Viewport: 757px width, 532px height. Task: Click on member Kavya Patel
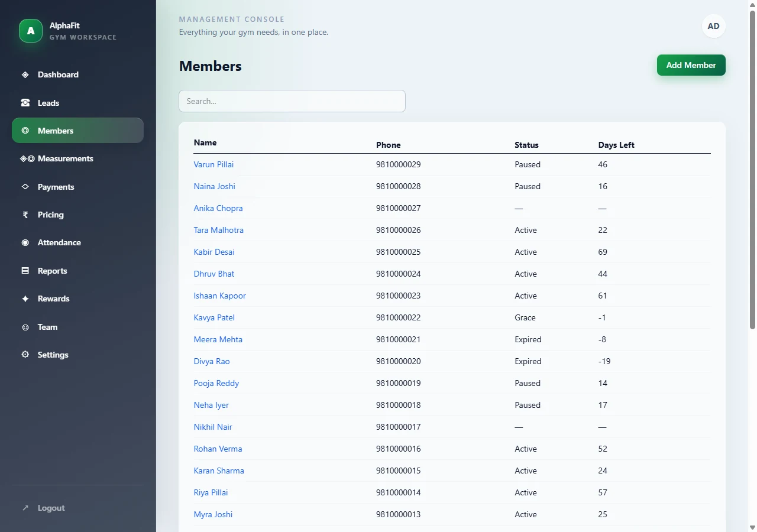(x=214, y=317)
